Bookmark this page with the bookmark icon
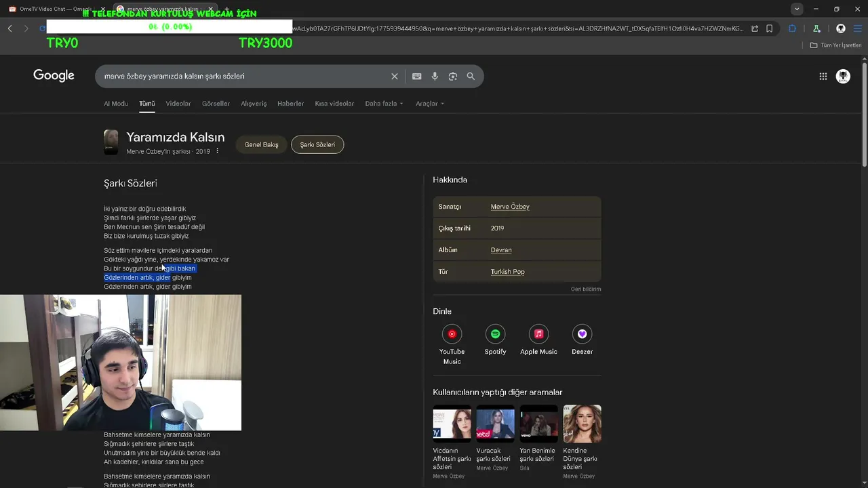 pos(770,28)
